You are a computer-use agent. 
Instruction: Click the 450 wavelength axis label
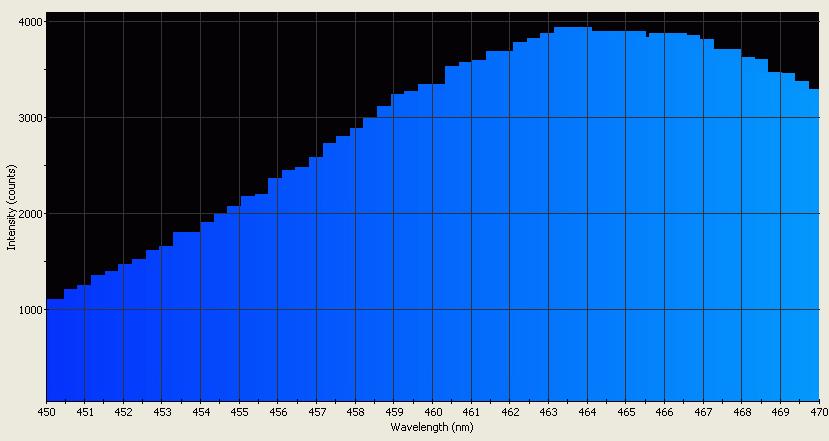46,412
